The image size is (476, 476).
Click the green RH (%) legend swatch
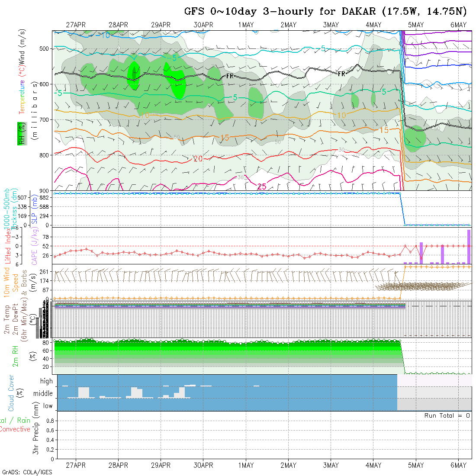coord(21,133)
